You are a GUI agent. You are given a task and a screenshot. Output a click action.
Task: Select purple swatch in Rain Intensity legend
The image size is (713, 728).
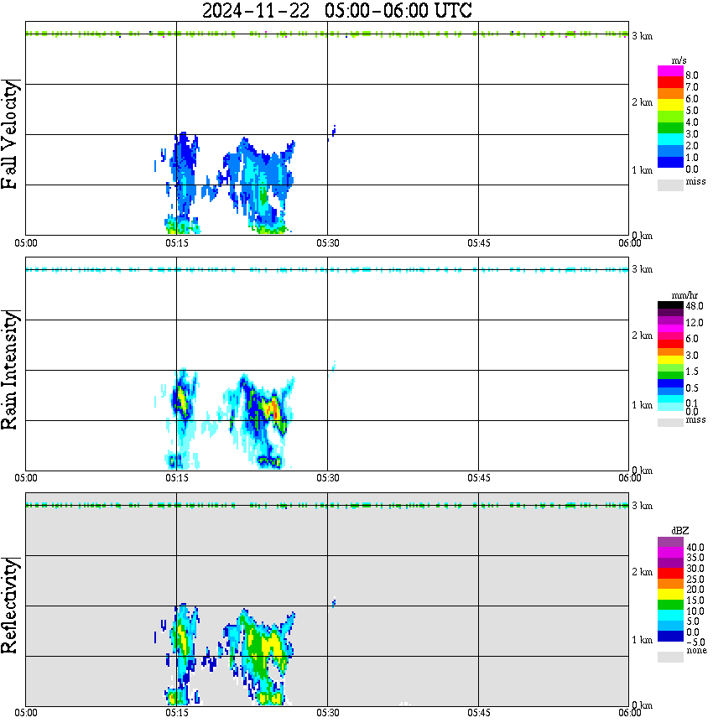pyautogui.click(x=670, y=320)
